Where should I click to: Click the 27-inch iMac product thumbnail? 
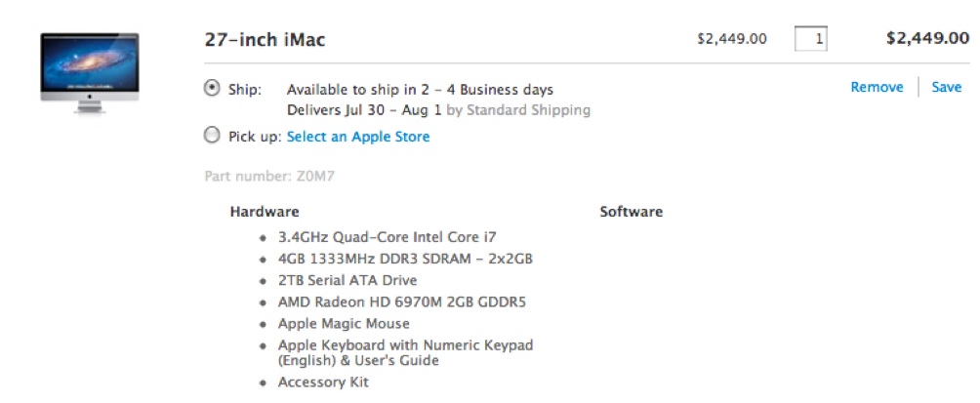pyautogui.click(x=90, y=73)
